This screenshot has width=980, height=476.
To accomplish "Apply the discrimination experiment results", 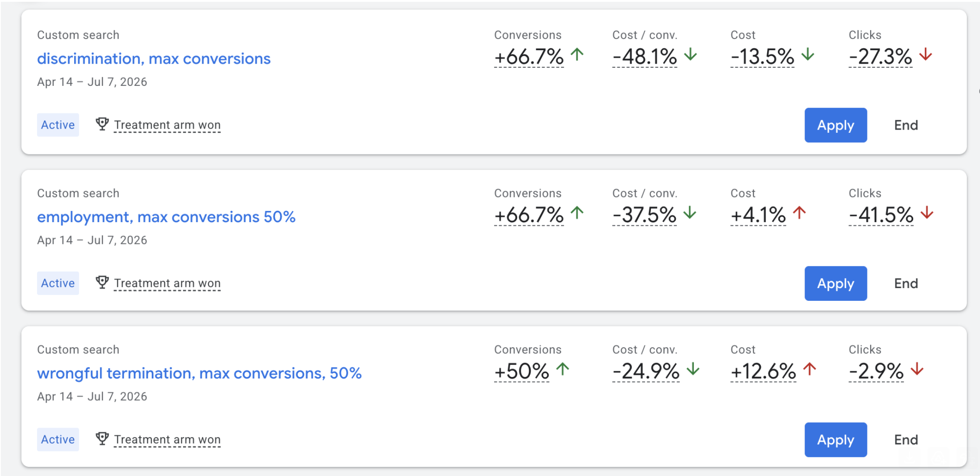I will point(835,125).
